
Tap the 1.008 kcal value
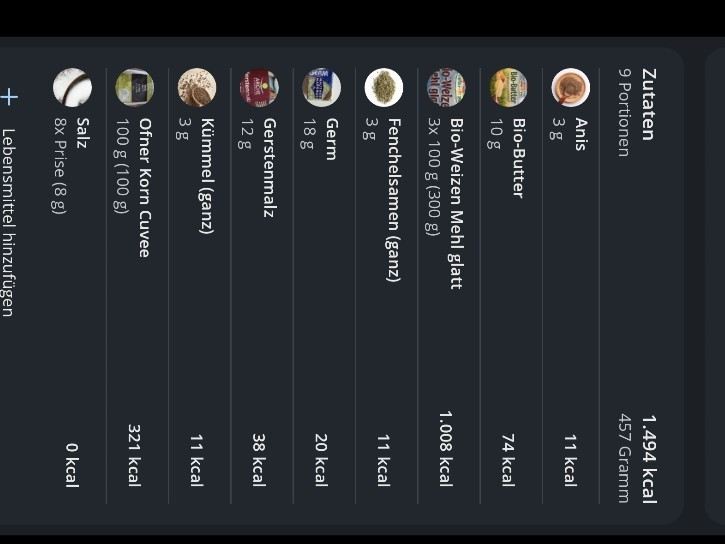click(x=446, y=448)
